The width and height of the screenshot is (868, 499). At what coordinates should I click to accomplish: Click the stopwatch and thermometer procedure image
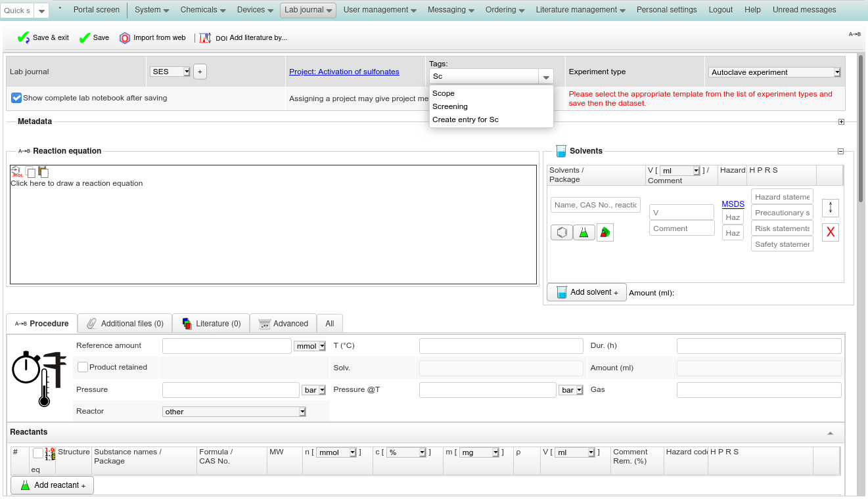pos(40,379)
